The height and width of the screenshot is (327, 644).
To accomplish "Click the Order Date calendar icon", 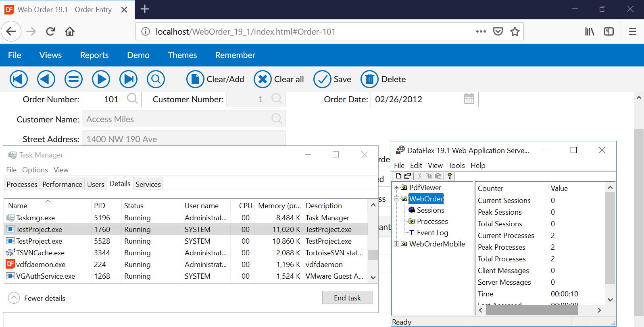I will tap(469, 99).
